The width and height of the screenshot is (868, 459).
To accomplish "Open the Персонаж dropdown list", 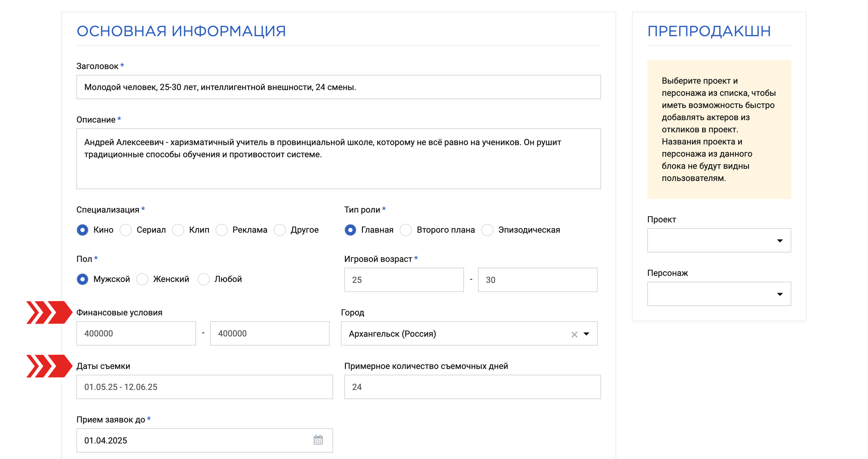I will coord(719,294).
